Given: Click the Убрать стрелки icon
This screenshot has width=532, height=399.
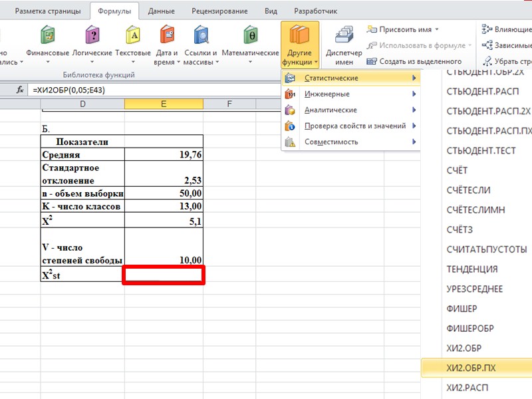Looking at the screenshot, I should pos(487,61).
